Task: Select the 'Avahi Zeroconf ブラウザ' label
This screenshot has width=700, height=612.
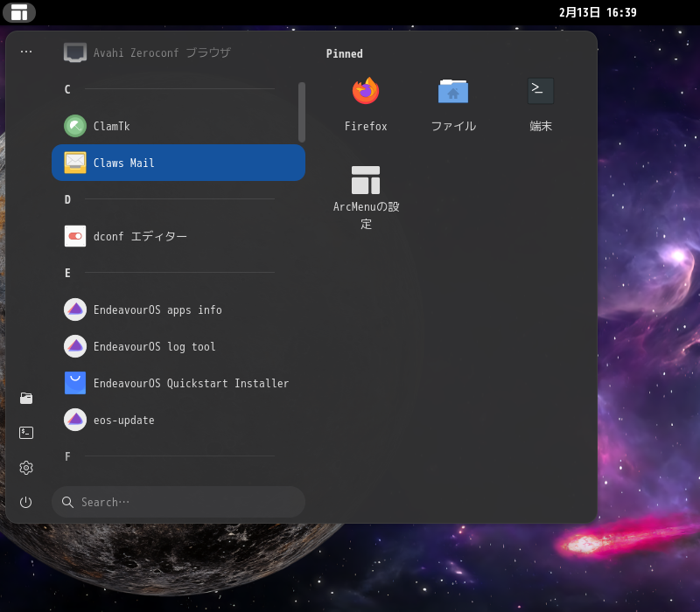Action: pos(162,52)
